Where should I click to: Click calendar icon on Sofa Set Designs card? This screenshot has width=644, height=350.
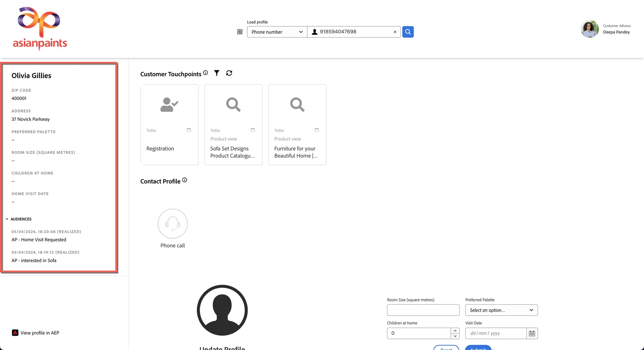point(253,130)
